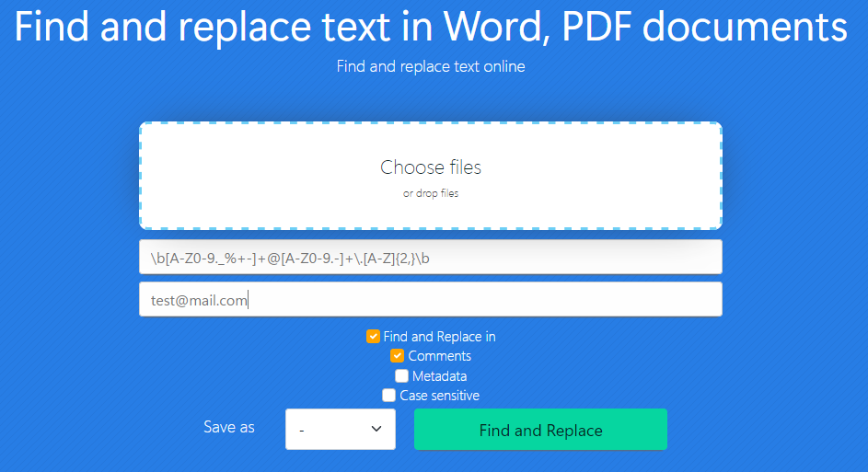Click the 'Find and replace text online' subtitle

tap(430, 66)
